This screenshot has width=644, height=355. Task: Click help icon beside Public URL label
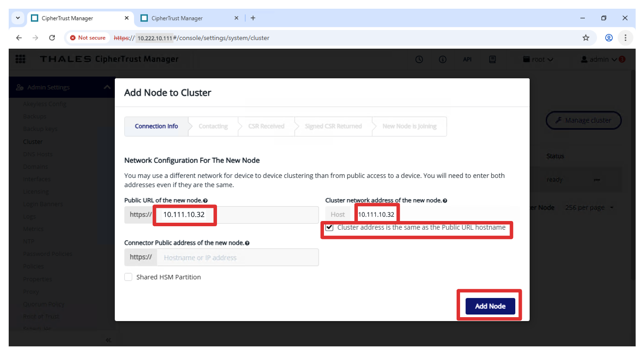[x=205, y=201]
